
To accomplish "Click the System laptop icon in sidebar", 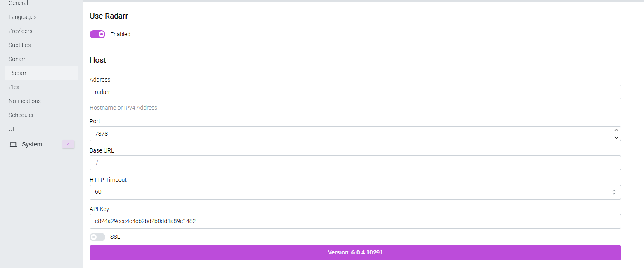I will coord(13,144).
